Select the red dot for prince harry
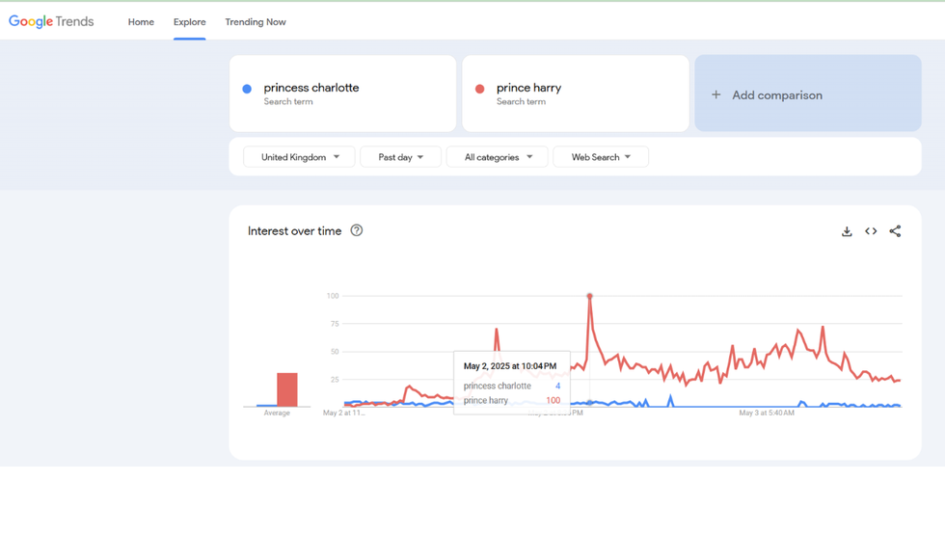This screenshot has width=945, height=560. 480,88
